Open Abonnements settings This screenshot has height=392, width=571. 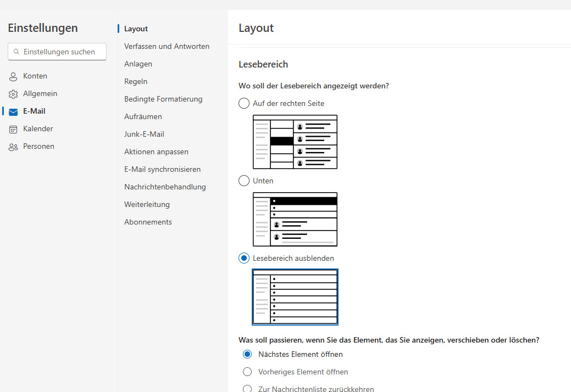148,222
